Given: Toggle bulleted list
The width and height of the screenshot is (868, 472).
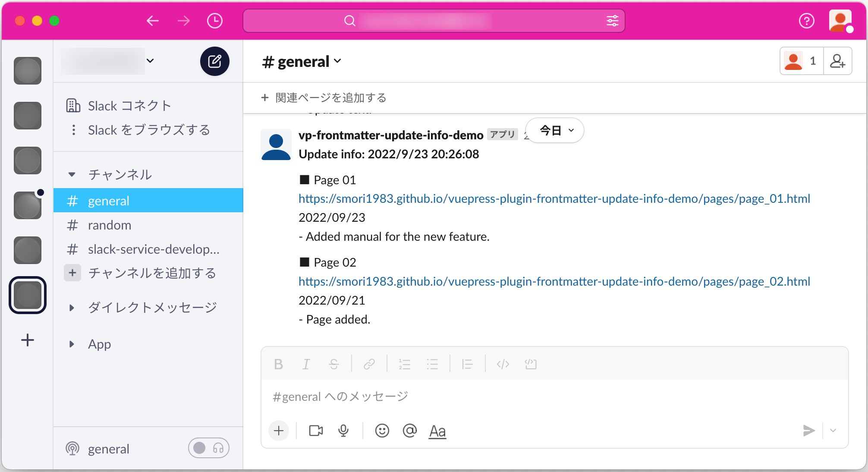Looking at the screenshot, I should tap(432, 364).
